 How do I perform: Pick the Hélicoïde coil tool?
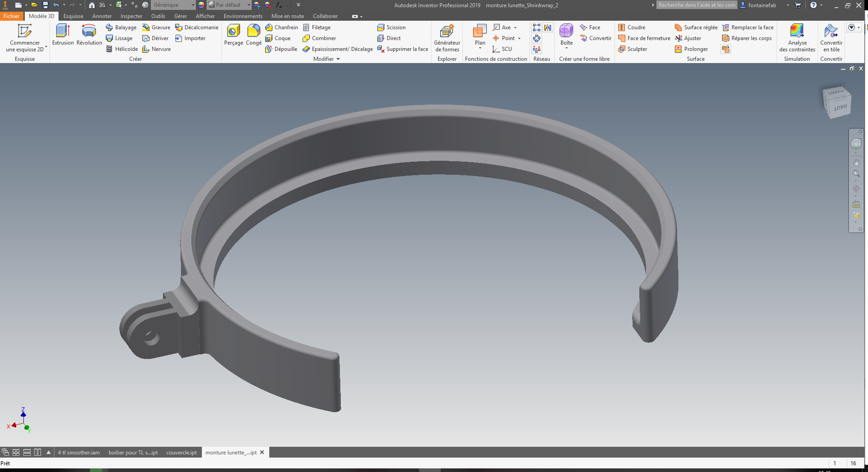point(122,49)
